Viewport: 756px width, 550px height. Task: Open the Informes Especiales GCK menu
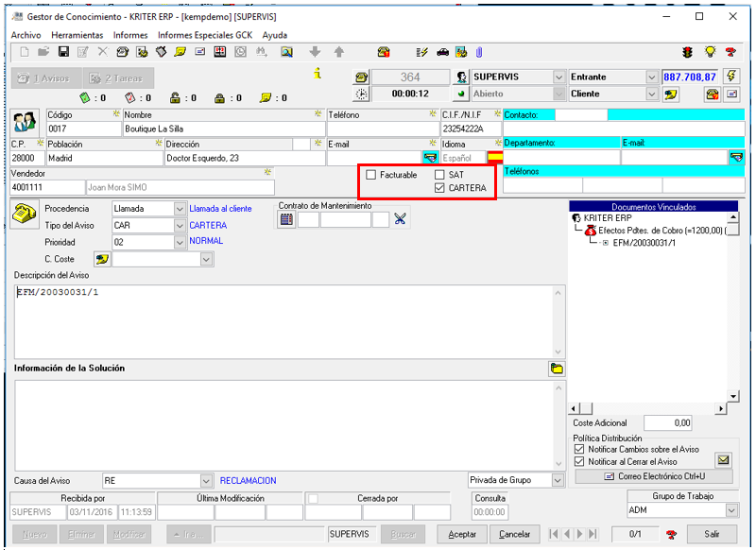tap(205, 35)
